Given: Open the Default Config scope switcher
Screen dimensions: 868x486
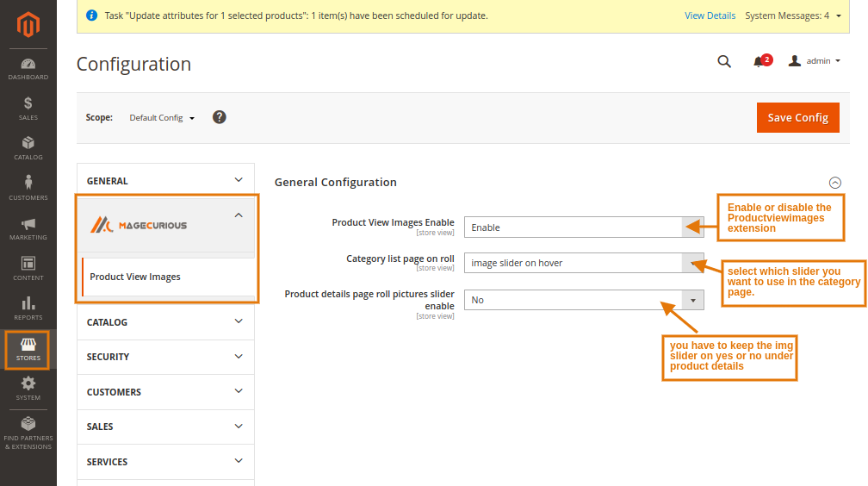Looking at the screenshot, I should (162, 117).
